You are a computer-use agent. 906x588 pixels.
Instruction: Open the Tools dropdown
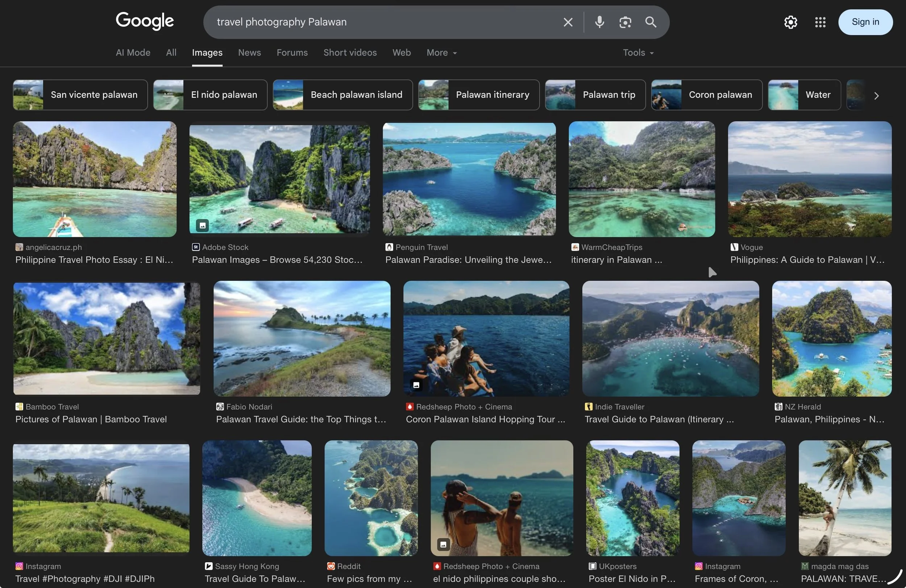pyautogui.click(x=638, y=53)
